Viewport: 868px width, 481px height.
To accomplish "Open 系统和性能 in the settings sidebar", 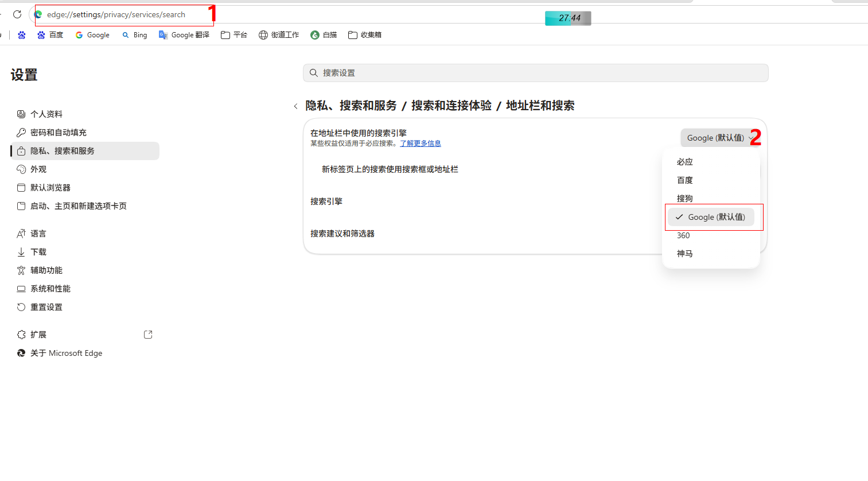I will pos(85,289).
